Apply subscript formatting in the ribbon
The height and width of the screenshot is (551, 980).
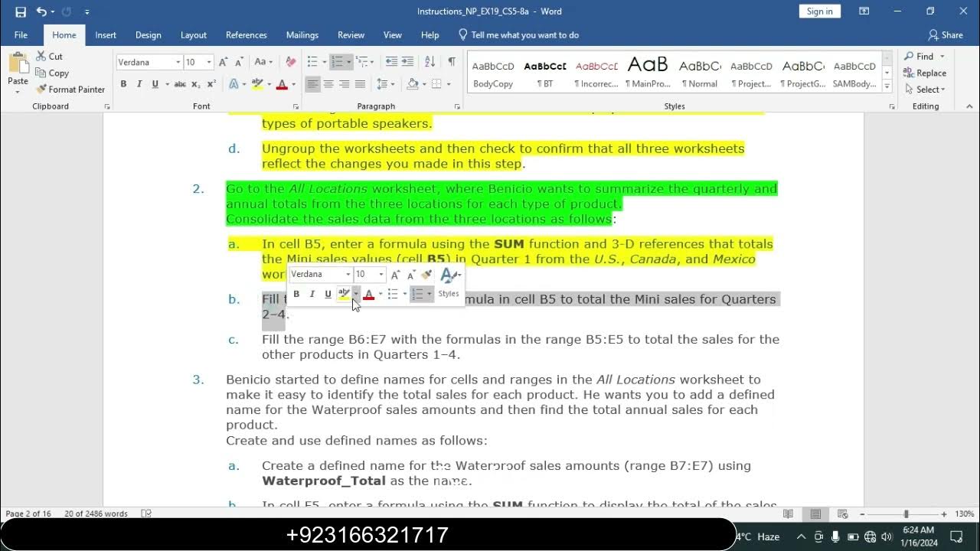coord(196,84)
